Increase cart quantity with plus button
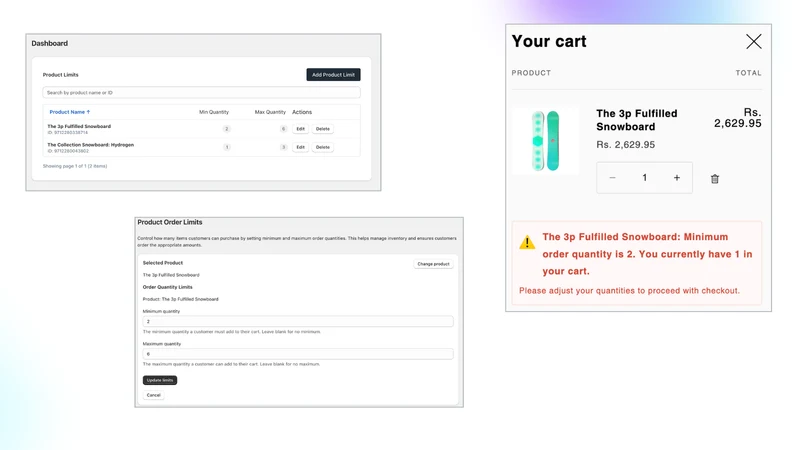 [x=677, y=178]
